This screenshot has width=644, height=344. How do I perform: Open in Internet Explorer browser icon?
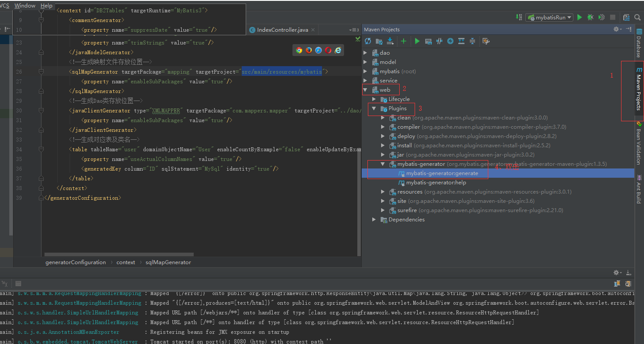(x=338, y=50)
